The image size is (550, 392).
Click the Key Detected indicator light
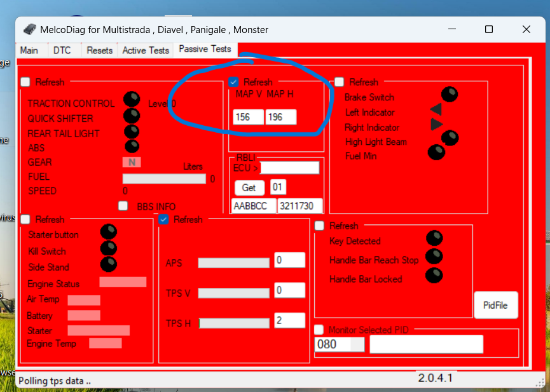[x=434, y=238]
